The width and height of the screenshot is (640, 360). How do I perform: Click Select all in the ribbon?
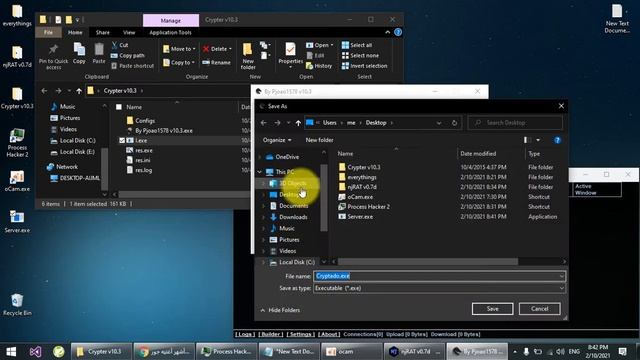(x=357, y=45)
